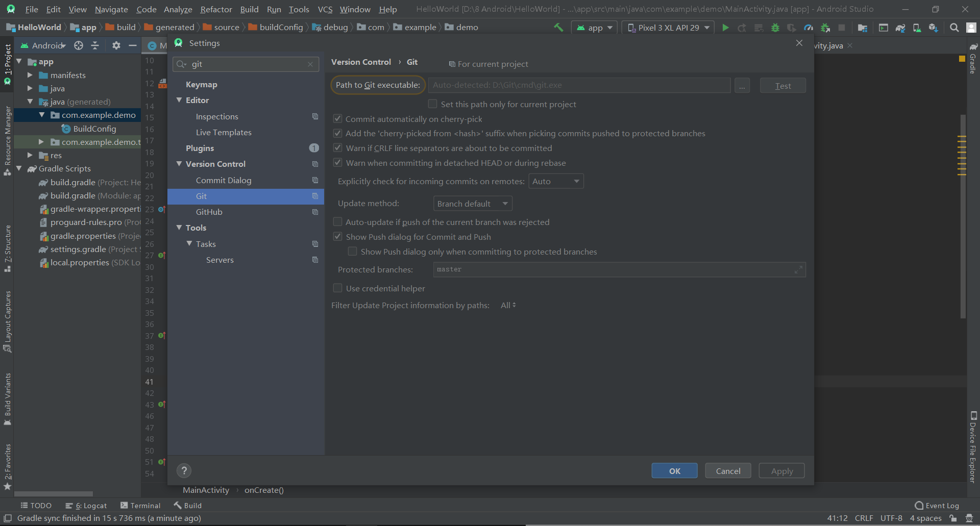Collapse the Version Control settings group
This screenshot has width=980, height=526.
(x=179, y=164)
